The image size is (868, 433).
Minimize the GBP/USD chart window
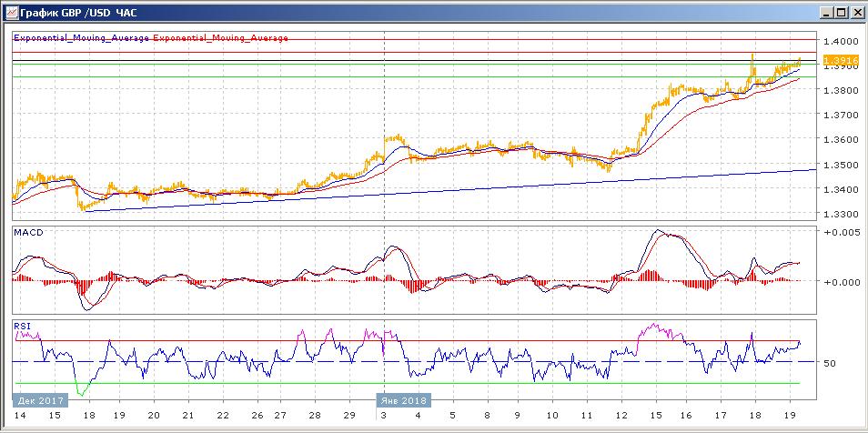[x=827, y=12]
